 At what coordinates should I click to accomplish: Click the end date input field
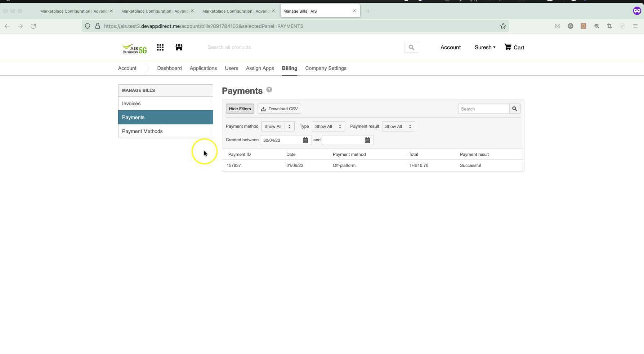pyautogui.click(x=342, y=140)
